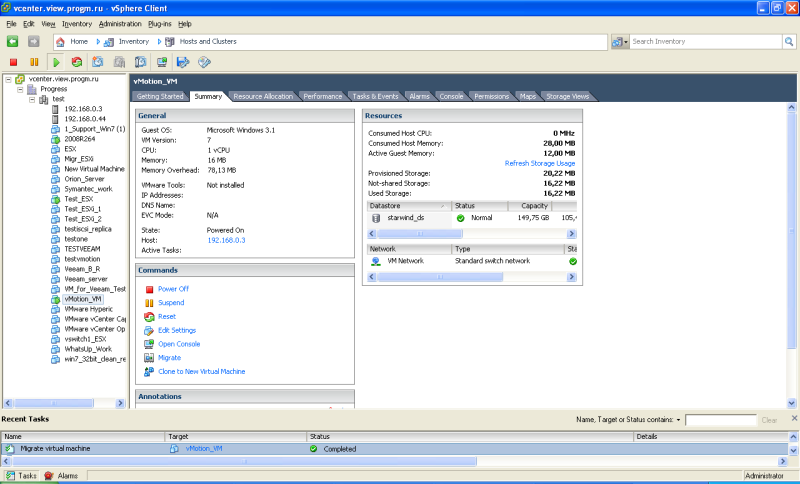Image resolution: width=800 pixels, height=484 pixels.
Task: Click the Alarms icon in status bar
Action: point(48,475)
